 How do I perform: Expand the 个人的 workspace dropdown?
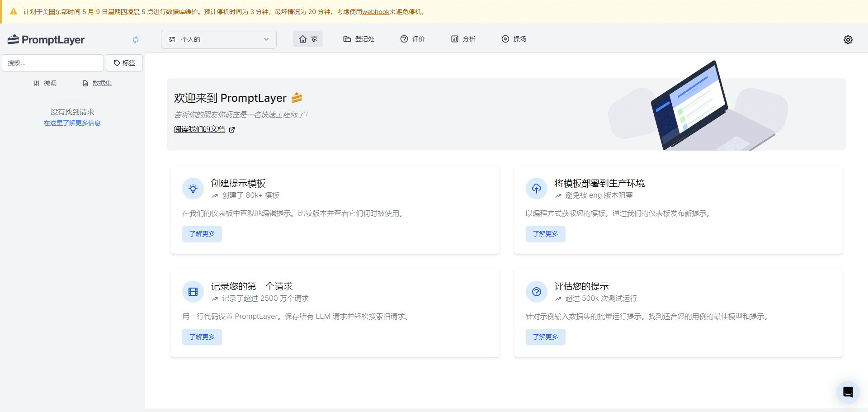tap(219, 39)
